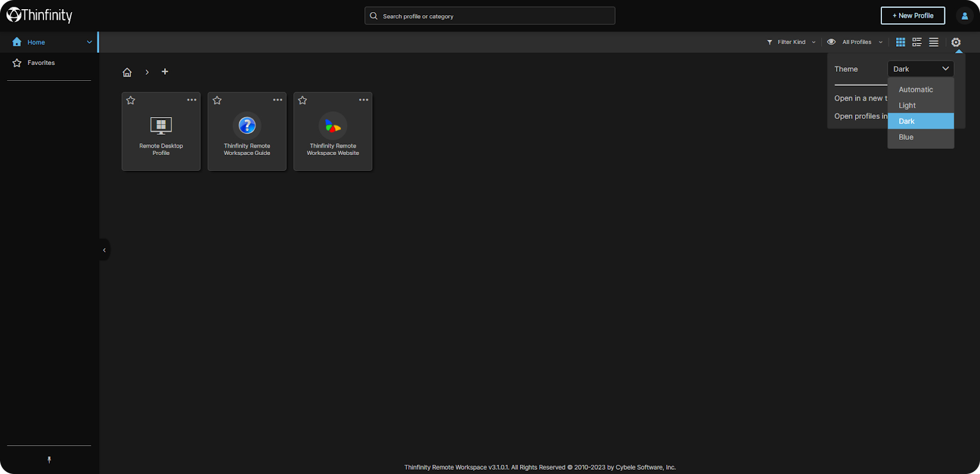Click the breadcrumb home icon
Viewport: 980px width, 474px height.
tap(127, 72)
